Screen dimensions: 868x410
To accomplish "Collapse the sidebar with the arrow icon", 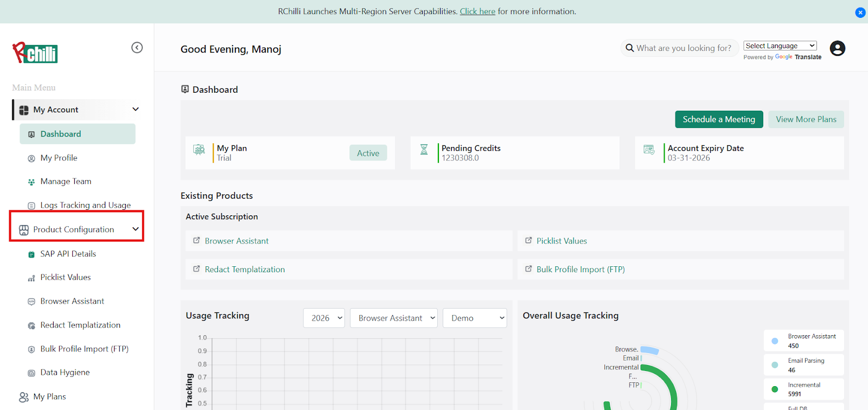I will (137, 48).
